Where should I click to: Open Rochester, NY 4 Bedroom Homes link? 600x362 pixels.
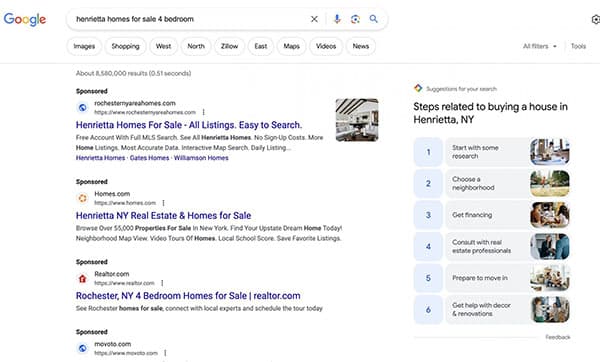188,296
